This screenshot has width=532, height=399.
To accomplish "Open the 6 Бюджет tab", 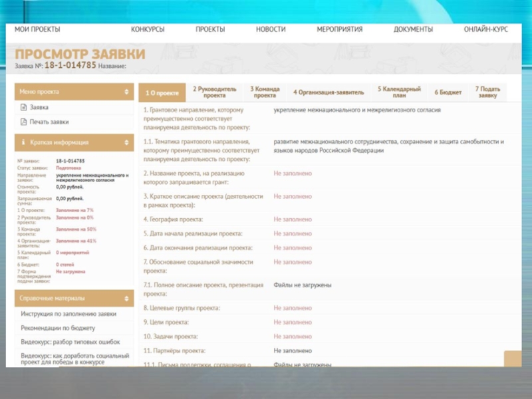I will click(x=448, y=92).
